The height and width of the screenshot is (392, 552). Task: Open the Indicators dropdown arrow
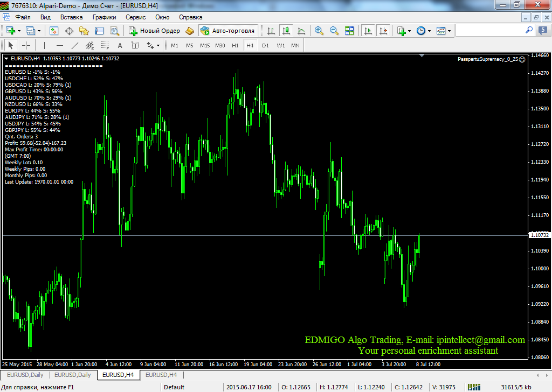410,31
